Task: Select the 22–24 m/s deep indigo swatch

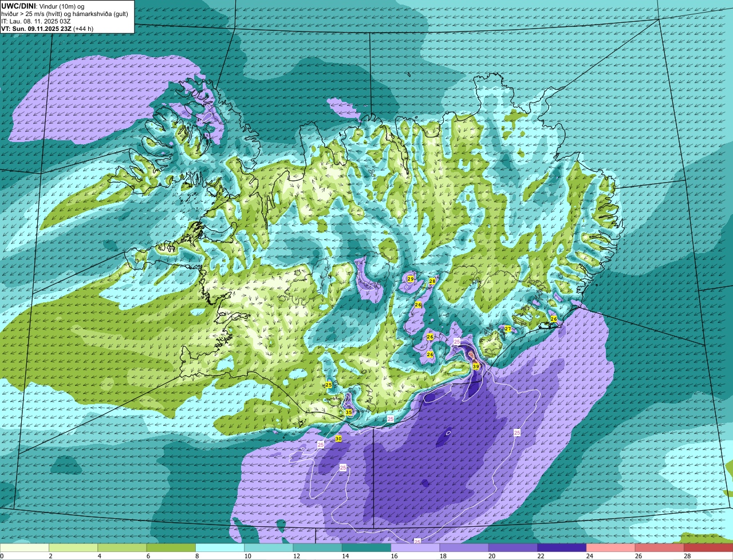Action: pos(562,547)
